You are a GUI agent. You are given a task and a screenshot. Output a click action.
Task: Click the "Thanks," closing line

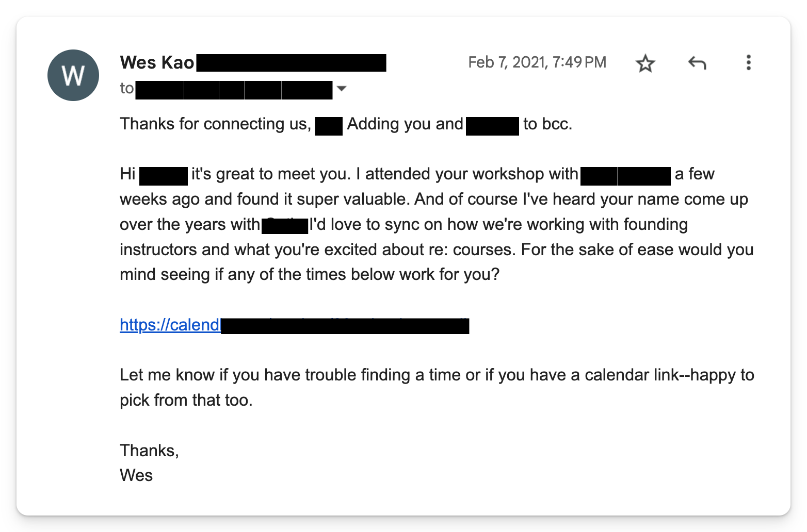[x=149, y=450]
